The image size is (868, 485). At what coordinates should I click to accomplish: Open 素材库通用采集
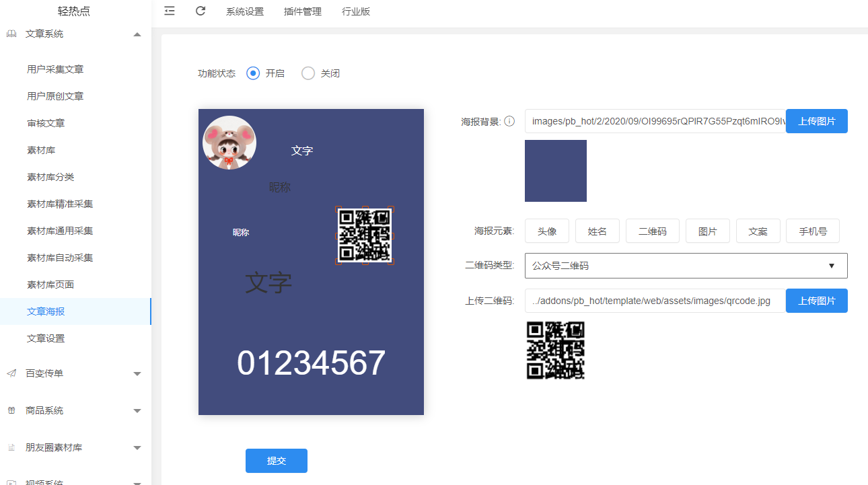60,231
